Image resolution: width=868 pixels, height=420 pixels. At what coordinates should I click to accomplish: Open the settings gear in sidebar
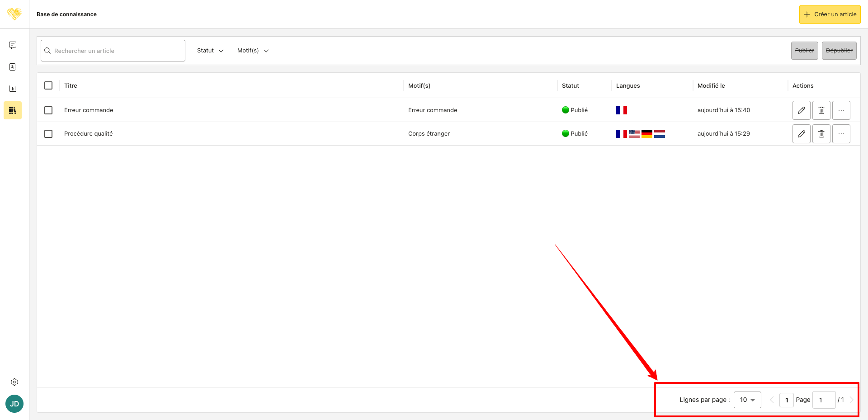pos(14,382)
